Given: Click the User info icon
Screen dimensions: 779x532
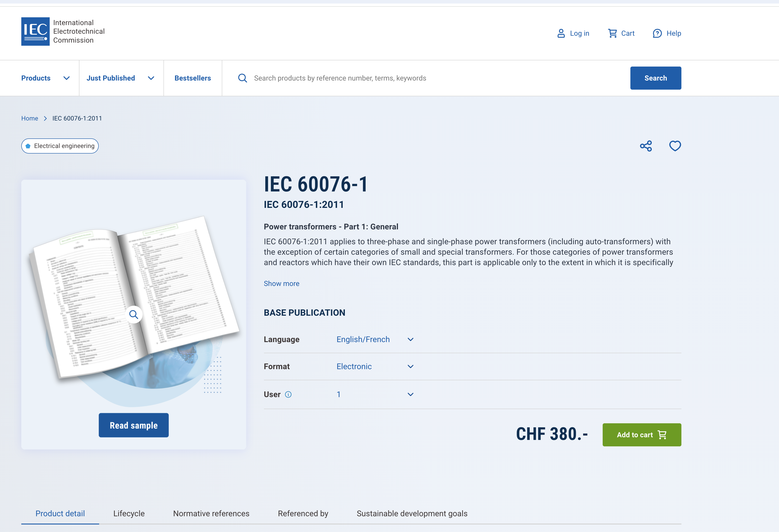Looking at the screenshot, I should 288,394.
